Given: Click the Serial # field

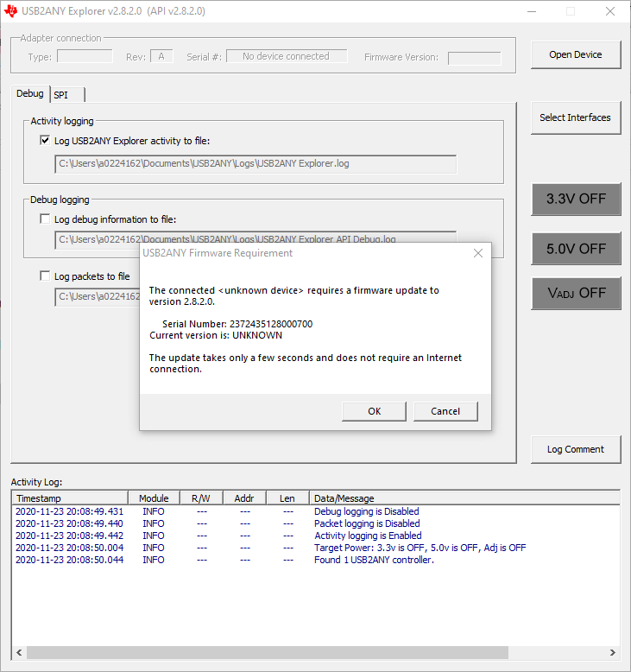Looking at the screenshot, I should pos(287,56).
